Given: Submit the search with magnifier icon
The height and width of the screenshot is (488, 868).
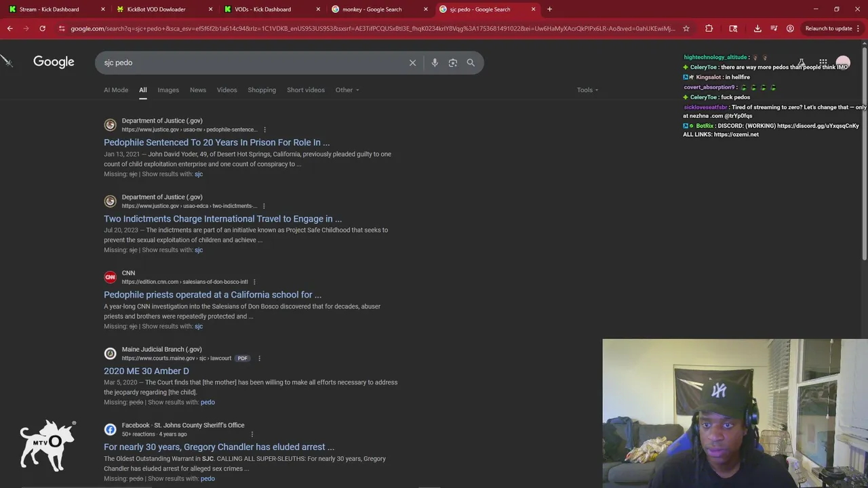Looking at the screenshot, I should (x=471, y=62).
